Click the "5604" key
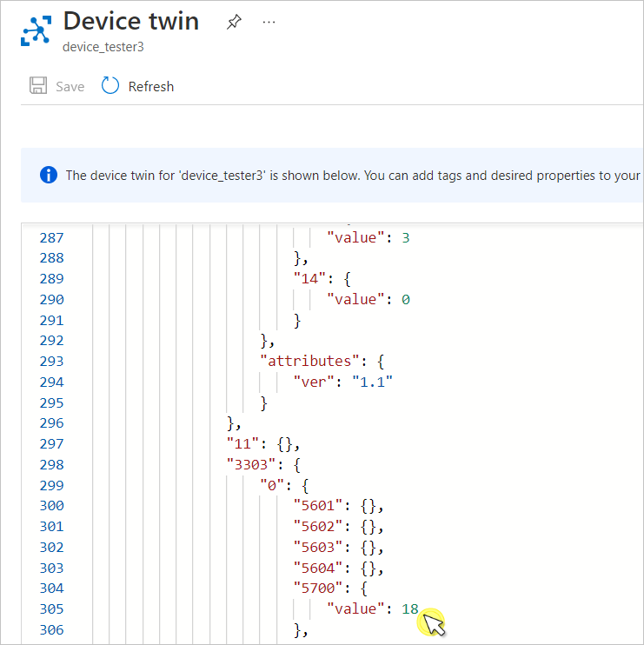The height and width of the screenshot is (645, 644). tap(318, 569)
